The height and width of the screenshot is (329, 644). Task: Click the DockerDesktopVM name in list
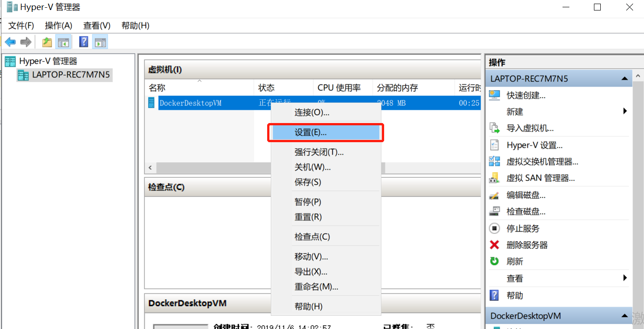point(190,103)
